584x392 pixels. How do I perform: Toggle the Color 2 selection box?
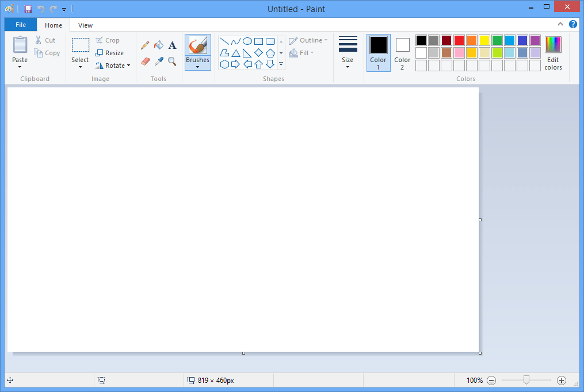point(402,52)
